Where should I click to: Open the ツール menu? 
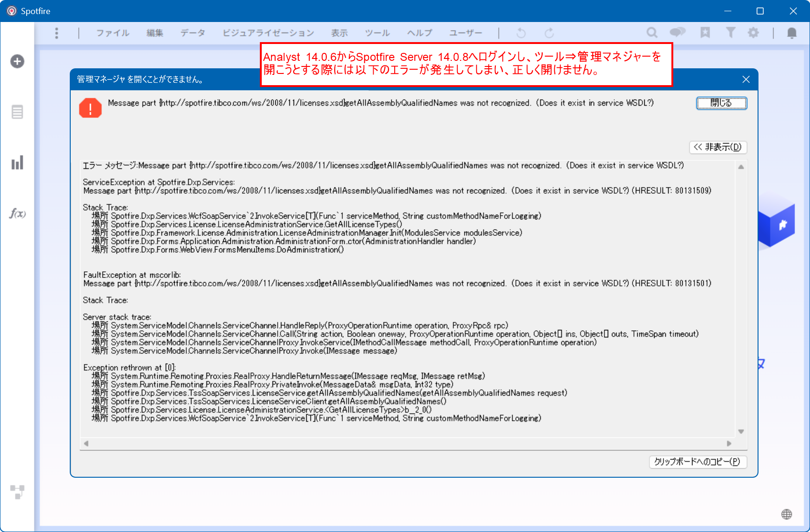pos(377,33)
